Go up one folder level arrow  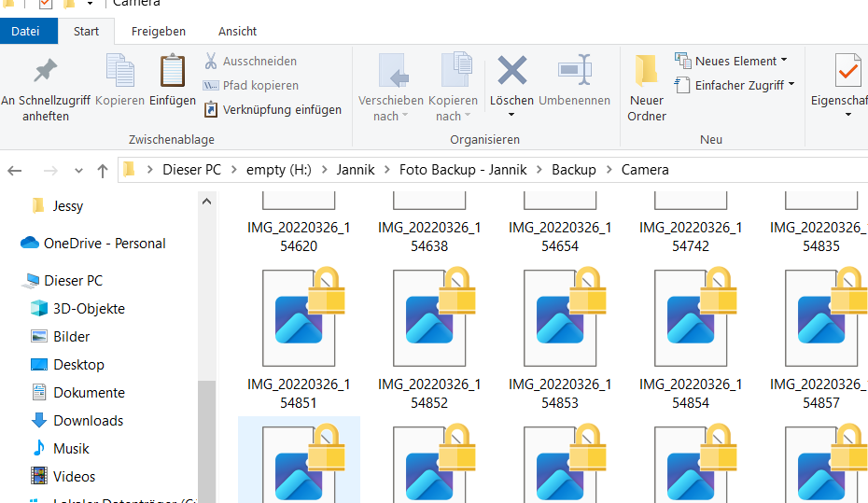click(103, 171)
